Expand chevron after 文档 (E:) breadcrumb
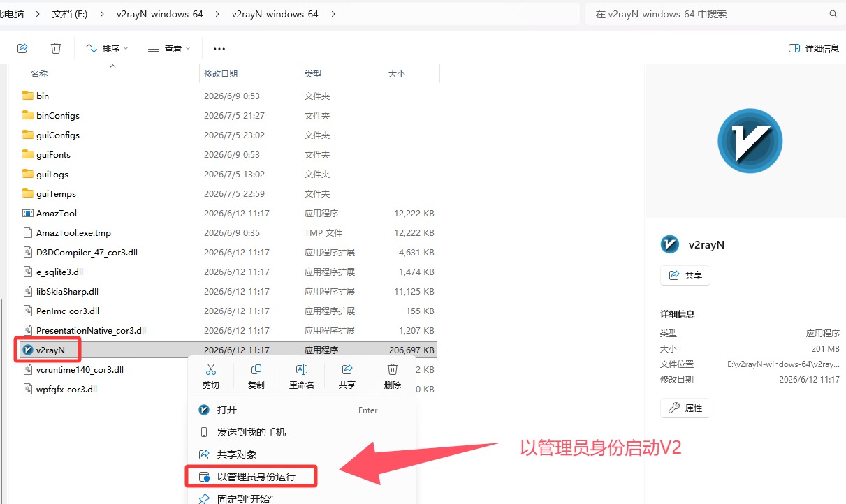846x504 pixels. [x=101, y=14]
